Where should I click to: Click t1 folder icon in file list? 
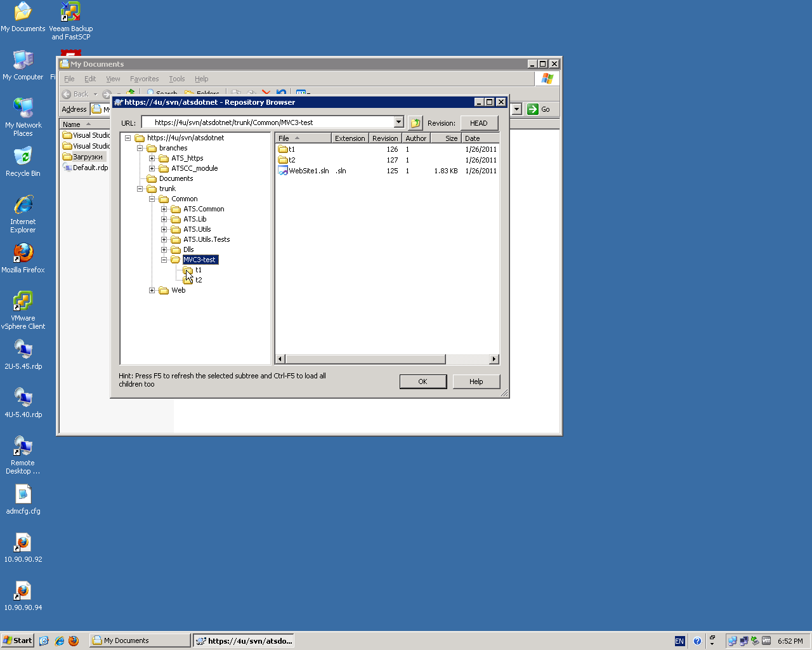pyautogui.click(x=283, y=149)
